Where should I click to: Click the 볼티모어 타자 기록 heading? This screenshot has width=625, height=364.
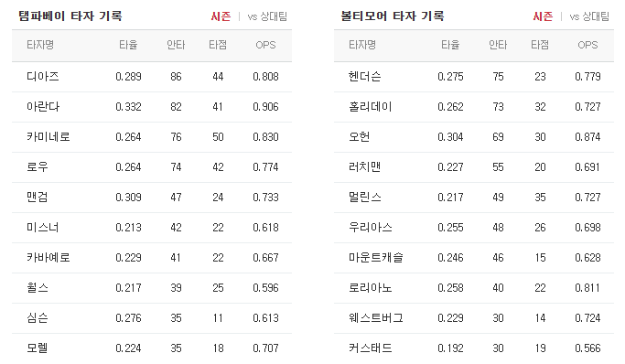[393, 16]
